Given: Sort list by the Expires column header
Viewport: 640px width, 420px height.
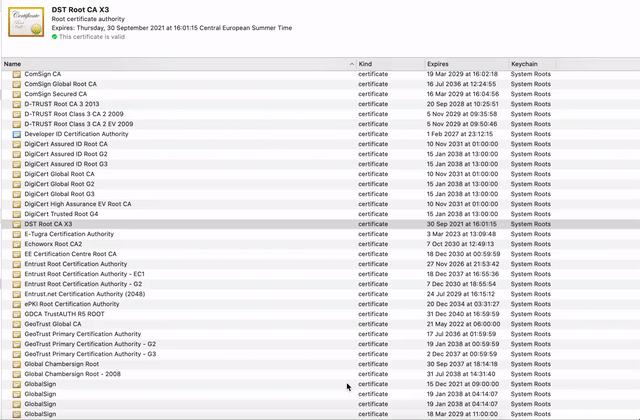Looking at the screenshot, I should click(467, 64).
